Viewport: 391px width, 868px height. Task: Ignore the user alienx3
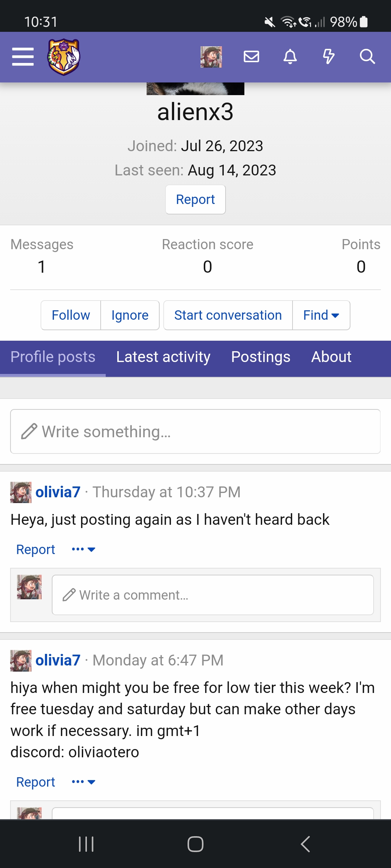(x=130, y=315)
